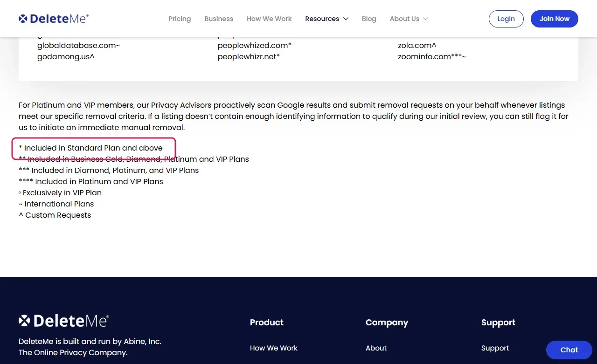Click the Join Now button
Image resolution: width=597 pixels, height=364 pixels.
[555, 19]
